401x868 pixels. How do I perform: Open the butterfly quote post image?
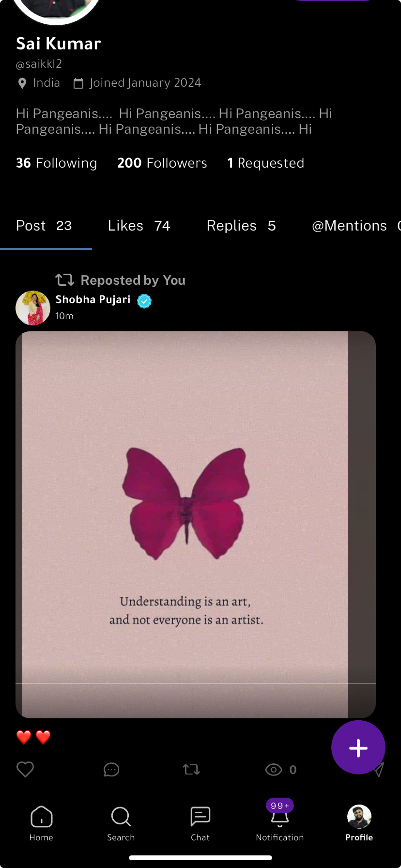point(196,525)
